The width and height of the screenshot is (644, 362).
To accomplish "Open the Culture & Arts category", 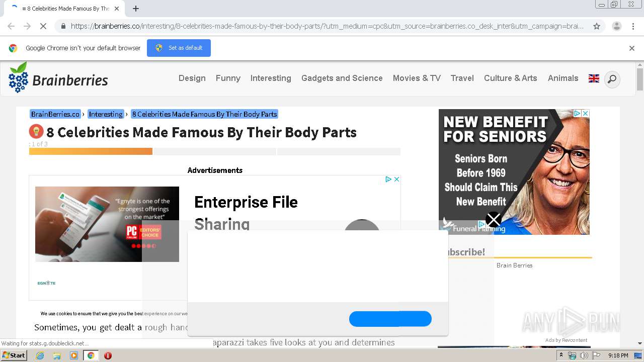I will click(x=511, y=78).
